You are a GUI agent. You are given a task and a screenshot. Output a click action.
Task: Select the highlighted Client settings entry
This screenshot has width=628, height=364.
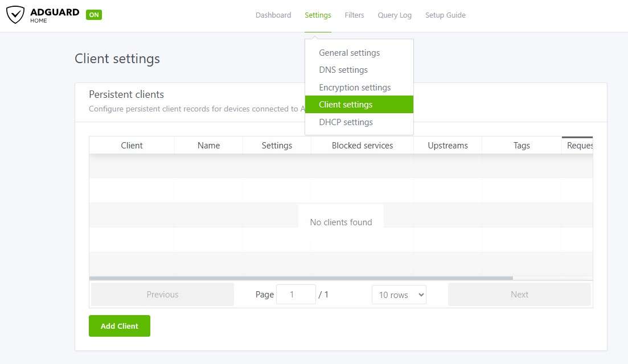[x=346, y=105]
